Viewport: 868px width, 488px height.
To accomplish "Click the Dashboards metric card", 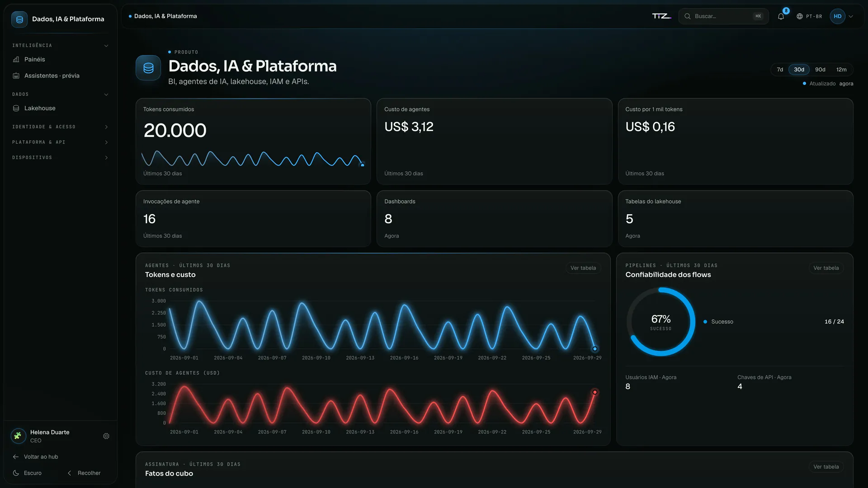I will pyautogui.click(x=494, y=219).
